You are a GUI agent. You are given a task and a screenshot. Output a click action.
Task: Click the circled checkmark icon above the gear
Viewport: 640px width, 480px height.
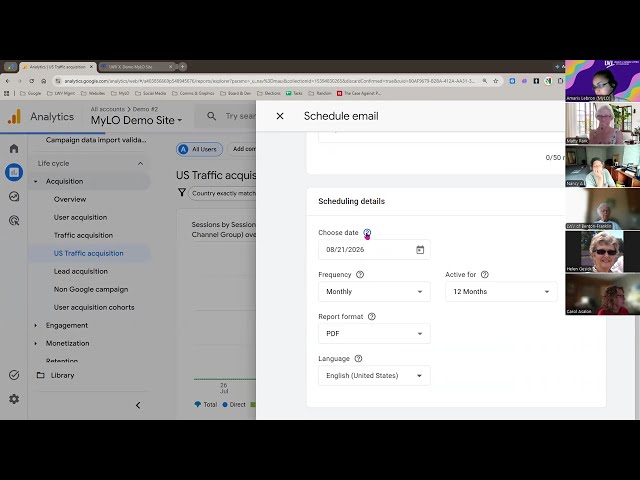(x=14, y=375)
